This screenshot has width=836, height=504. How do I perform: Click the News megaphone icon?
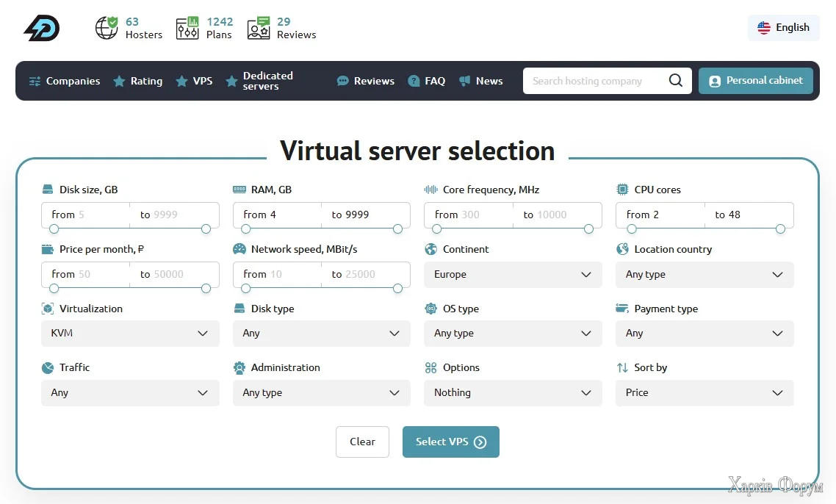pos(464,81)
